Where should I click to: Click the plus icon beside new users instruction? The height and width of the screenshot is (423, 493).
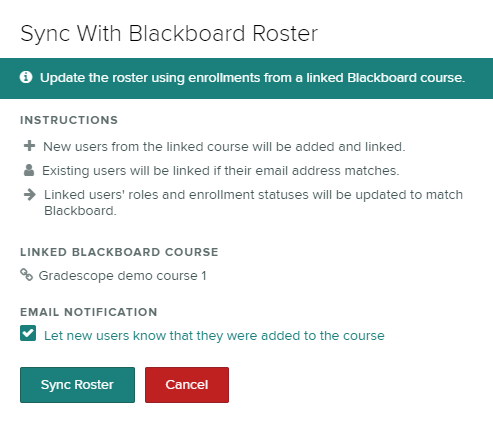[x=30, y=146]
